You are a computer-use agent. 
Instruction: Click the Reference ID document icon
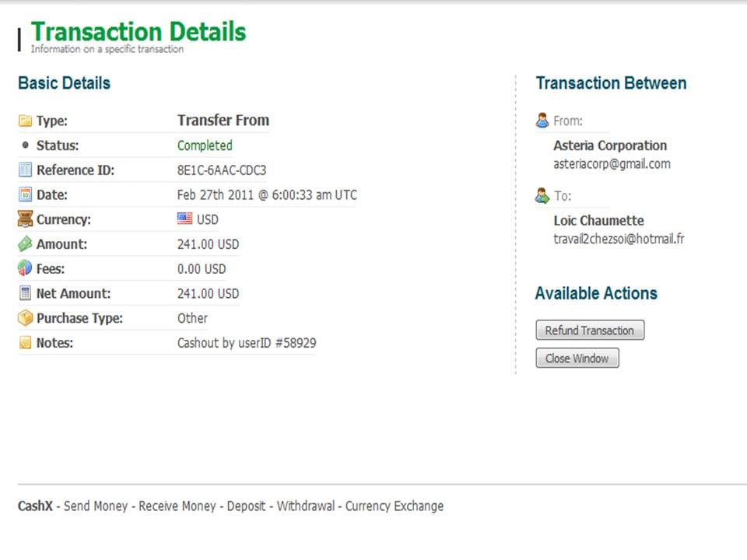(25, 170)
